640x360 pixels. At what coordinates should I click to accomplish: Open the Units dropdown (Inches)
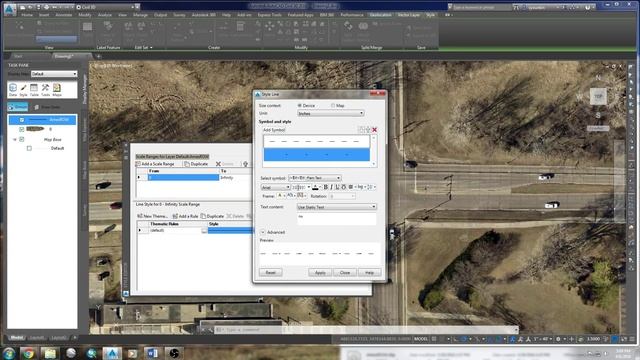click(x=331, y=113)
